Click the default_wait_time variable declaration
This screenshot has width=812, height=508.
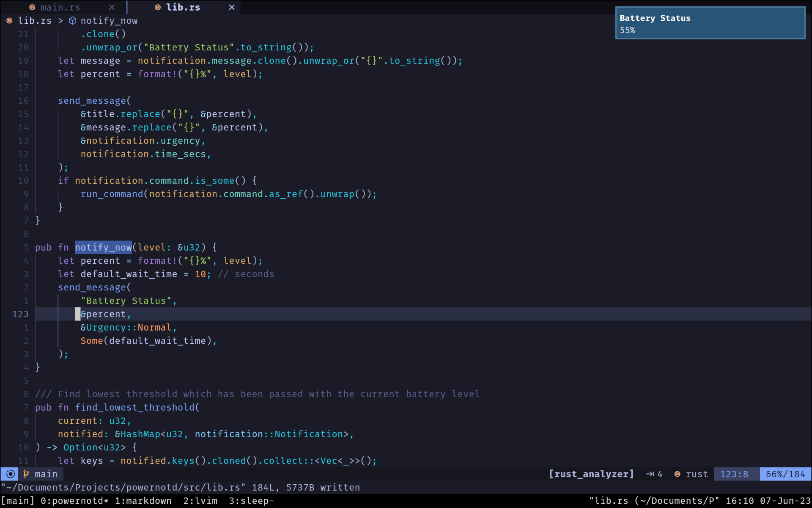pos(129,274)
